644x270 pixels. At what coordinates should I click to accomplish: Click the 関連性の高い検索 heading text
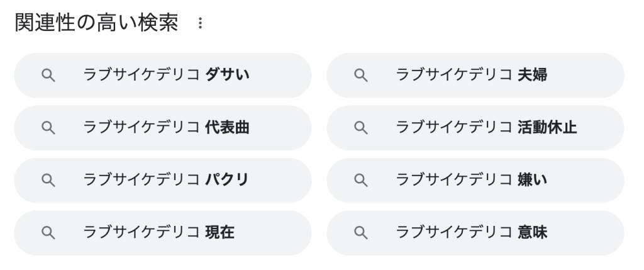96,23
